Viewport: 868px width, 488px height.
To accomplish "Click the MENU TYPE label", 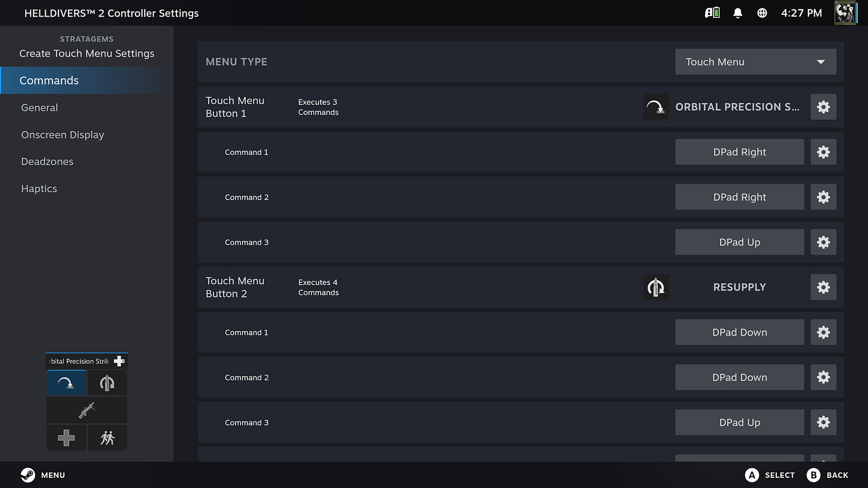I will [x=236, y=62].
